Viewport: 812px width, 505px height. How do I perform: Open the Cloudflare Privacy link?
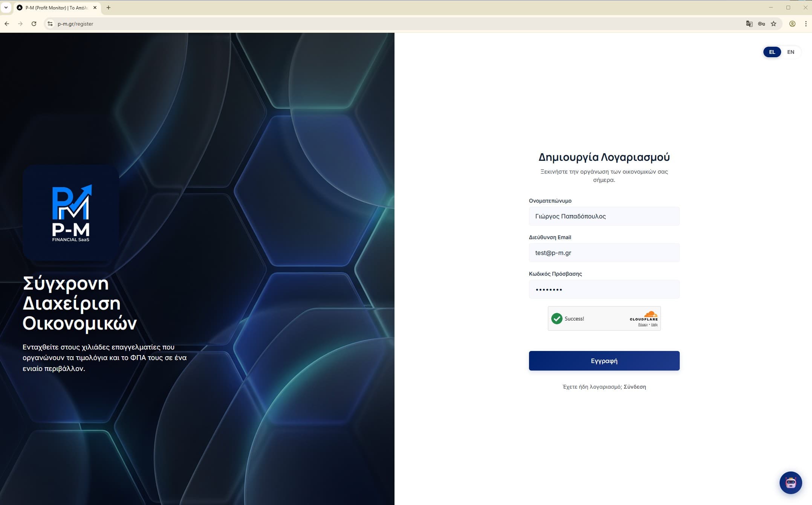tap(643, 325)
